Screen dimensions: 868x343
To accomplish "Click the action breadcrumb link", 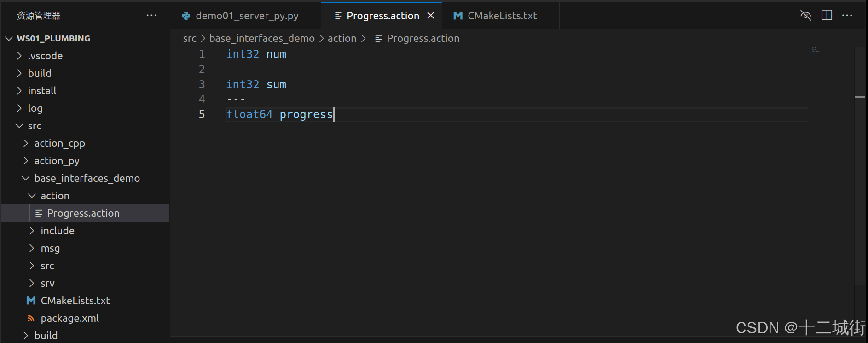I will [342, 38].
